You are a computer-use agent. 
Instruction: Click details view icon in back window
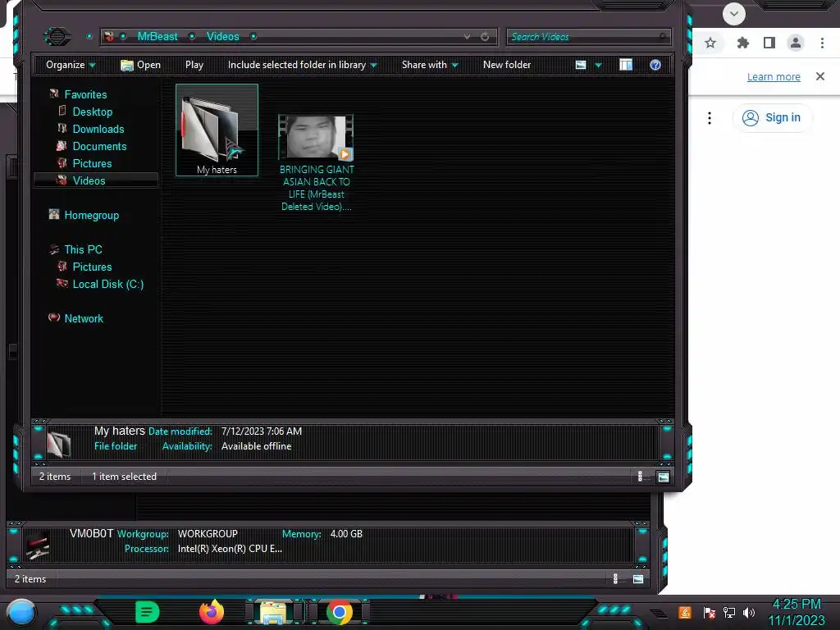point(615,578)
